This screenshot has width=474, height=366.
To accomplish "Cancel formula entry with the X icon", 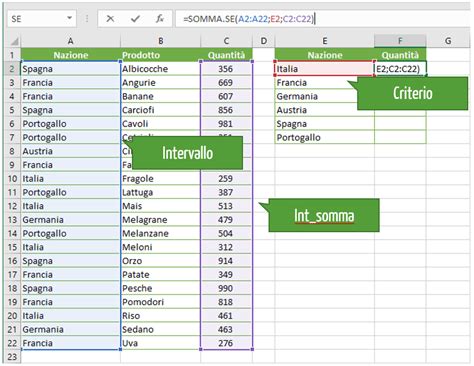I will [110, 19].
